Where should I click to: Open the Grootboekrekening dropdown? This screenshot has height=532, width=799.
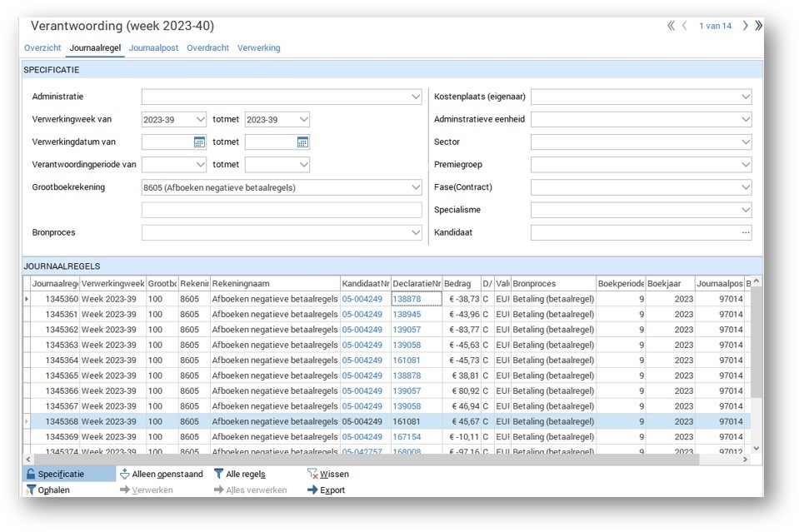[x=416, y=188]
